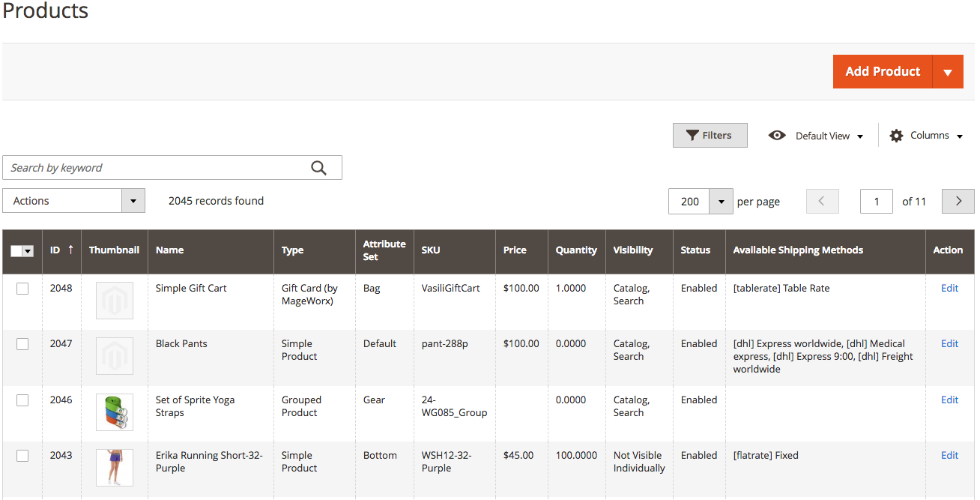
Task: Check the row for Black Pants
Action: 22,344
